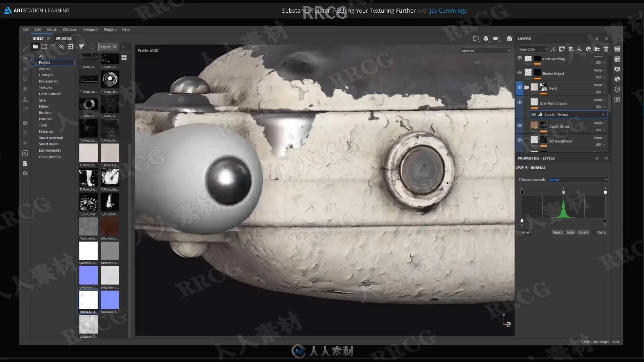Open the history clock icon on right dock
Viewport: 644px width, 362px height.
pos(617,89)
